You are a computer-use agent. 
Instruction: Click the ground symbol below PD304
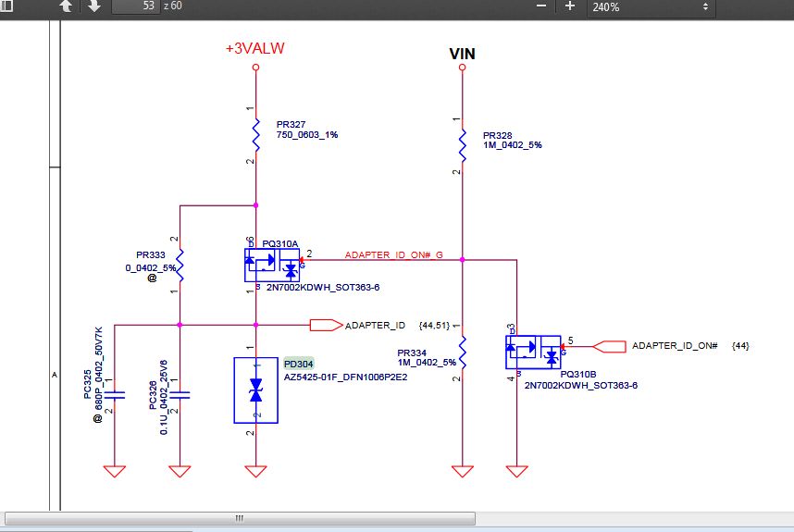click(255, 471)
